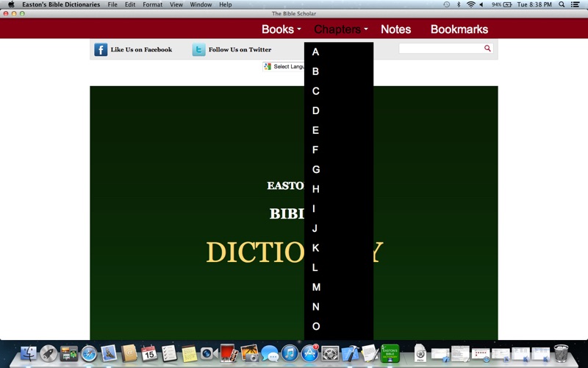Image resolution: width=588 pixels, height=368 pixels.
Task: Click the Facebook icon
Action: pos(101,49)
